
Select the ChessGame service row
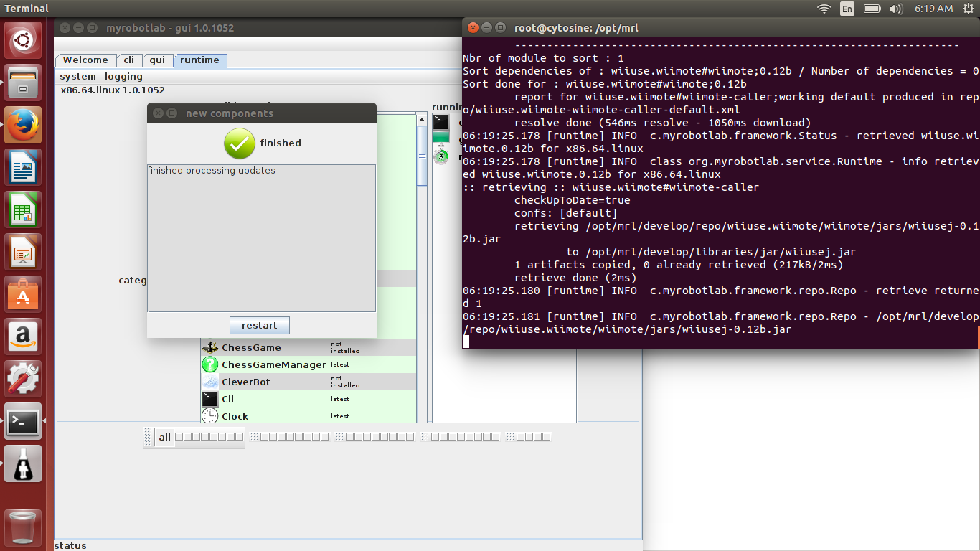308,347
